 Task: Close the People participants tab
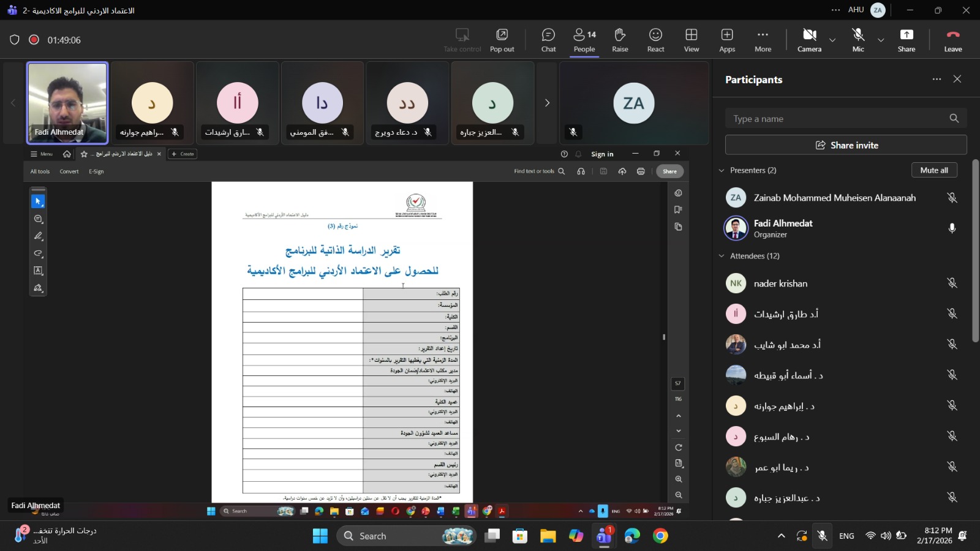pos(957,79)
